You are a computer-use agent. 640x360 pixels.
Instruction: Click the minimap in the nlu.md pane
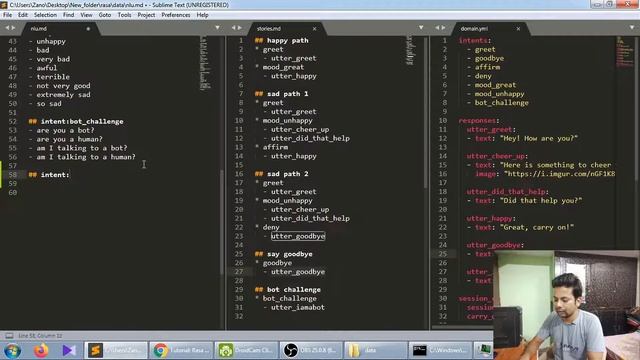click(205, 63)
